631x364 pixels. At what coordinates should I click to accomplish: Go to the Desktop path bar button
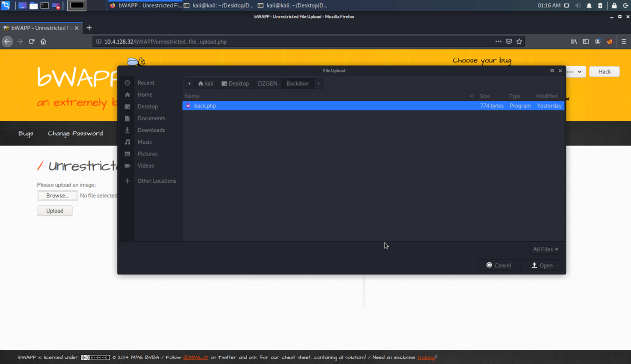(x=235, y=84)
